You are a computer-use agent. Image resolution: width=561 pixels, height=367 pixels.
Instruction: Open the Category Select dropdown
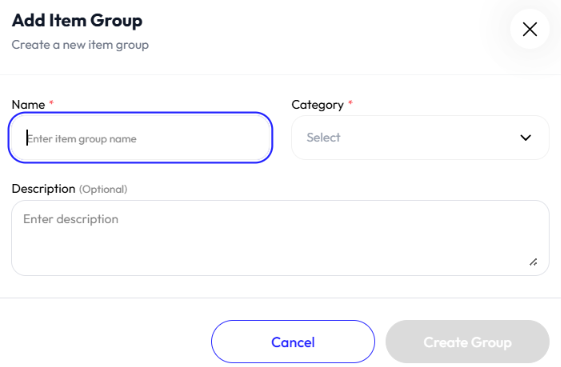[x=420, y=137]
